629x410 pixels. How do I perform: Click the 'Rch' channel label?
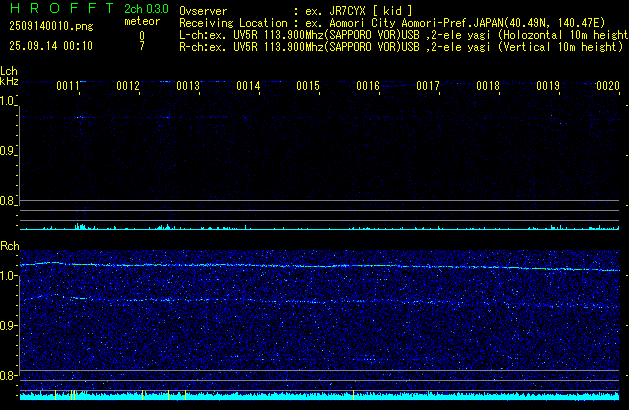(x=10, y=246)
